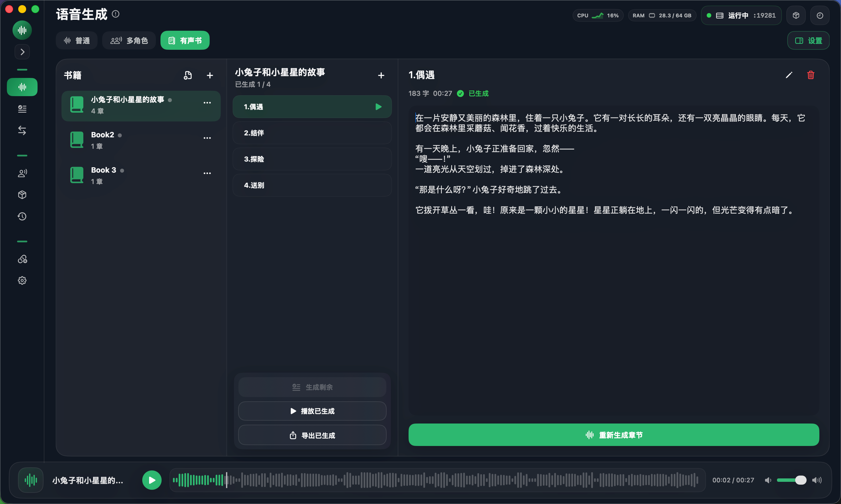Click the 播放已生成 button

point(312,411)
